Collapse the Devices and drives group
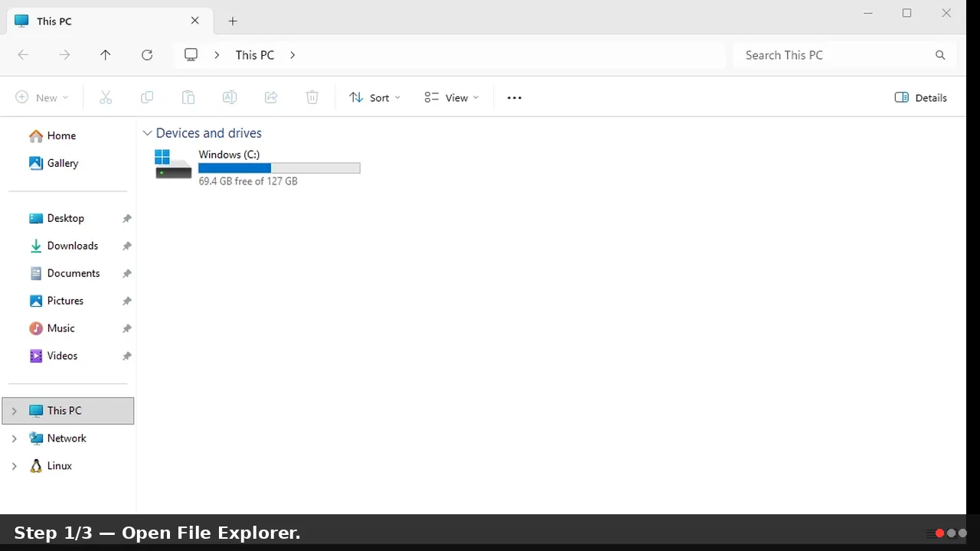This screenshot has height=551, width=980. click(148, 133)
